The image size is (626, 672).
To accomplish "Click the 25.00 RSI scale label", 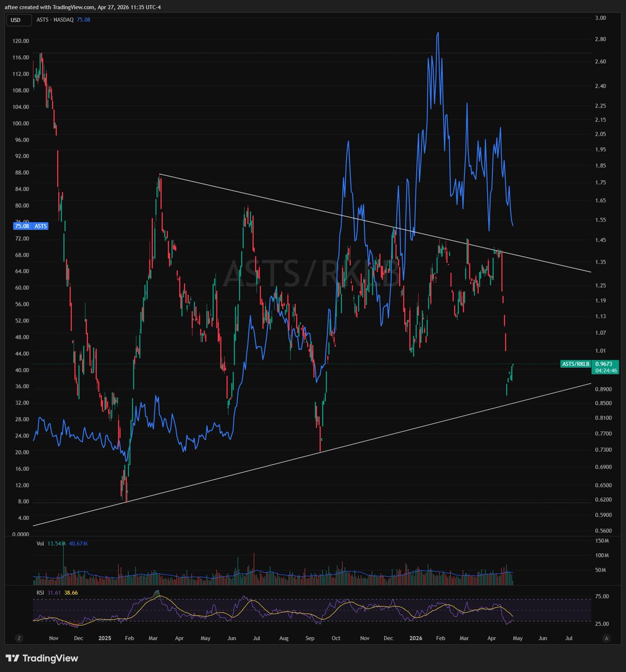I will click(602, 624).
